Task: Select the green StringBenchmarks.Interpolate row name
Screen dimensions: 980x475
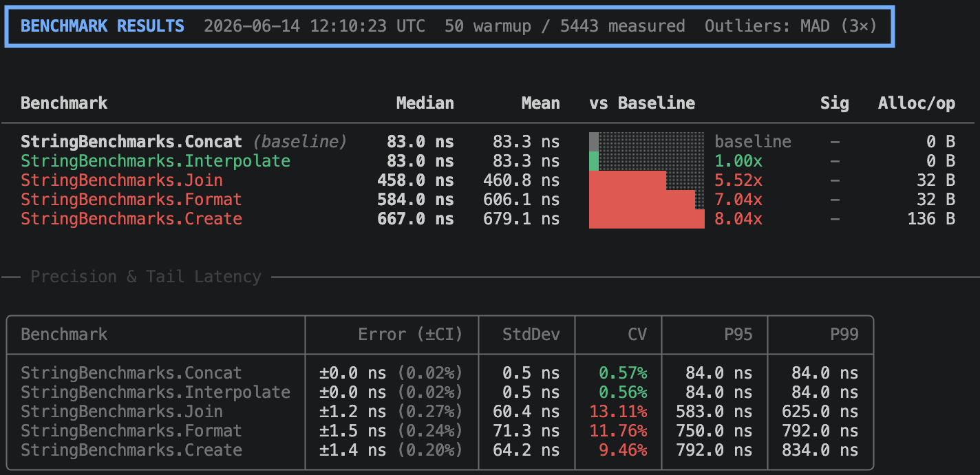Action: point(156,161)
